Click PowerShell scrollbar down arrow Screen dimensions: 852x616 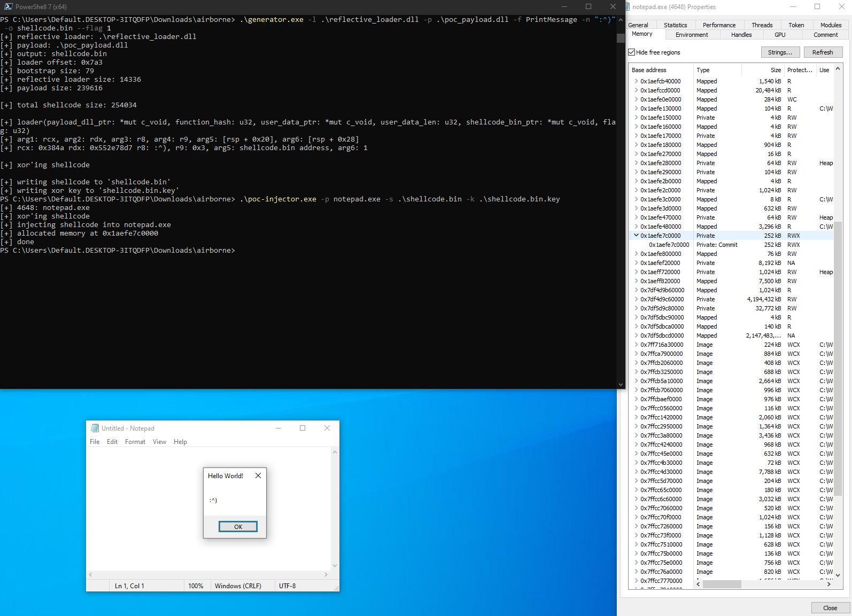[x=621, y=384]
